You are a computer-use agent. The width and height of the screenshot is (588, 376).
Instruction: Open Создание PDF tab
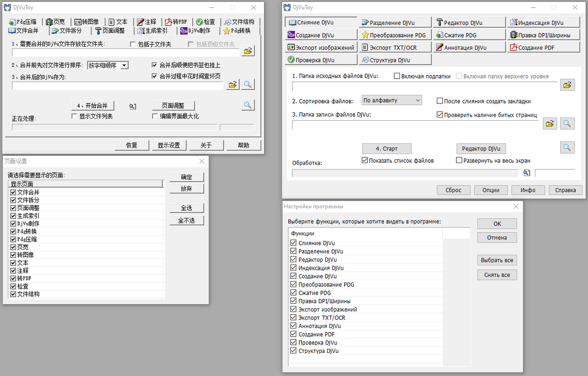coord(543,47)
